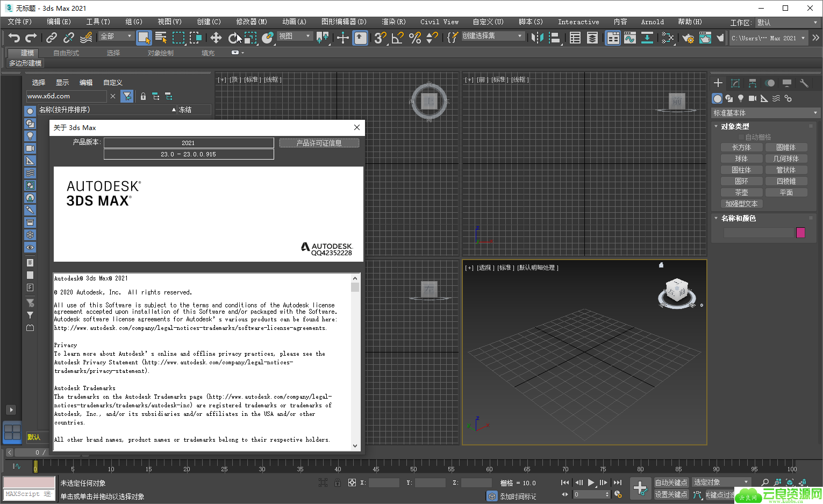Click the Redo arrow in the main toolbar
This screenshot has height=504, width=823.
31,38
